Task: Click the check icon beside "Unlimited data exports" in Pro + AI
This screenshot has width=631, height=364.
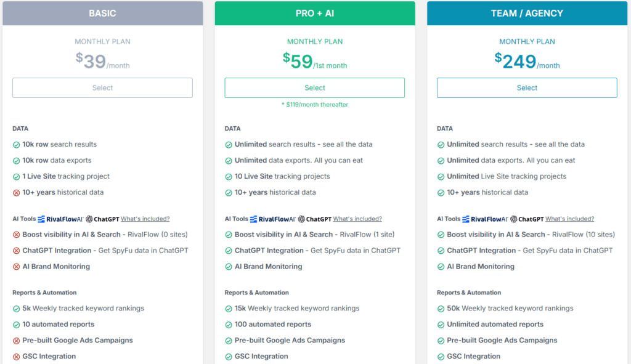Action: pyautogui.click(x=229, y=159)
